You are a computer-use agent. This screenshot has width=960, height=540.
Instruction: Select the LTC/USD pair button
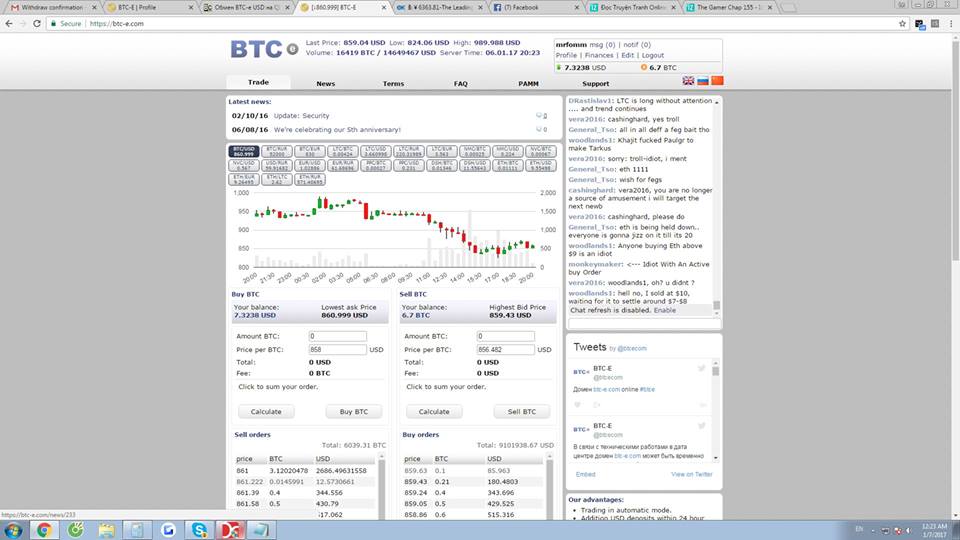[376, 151]
